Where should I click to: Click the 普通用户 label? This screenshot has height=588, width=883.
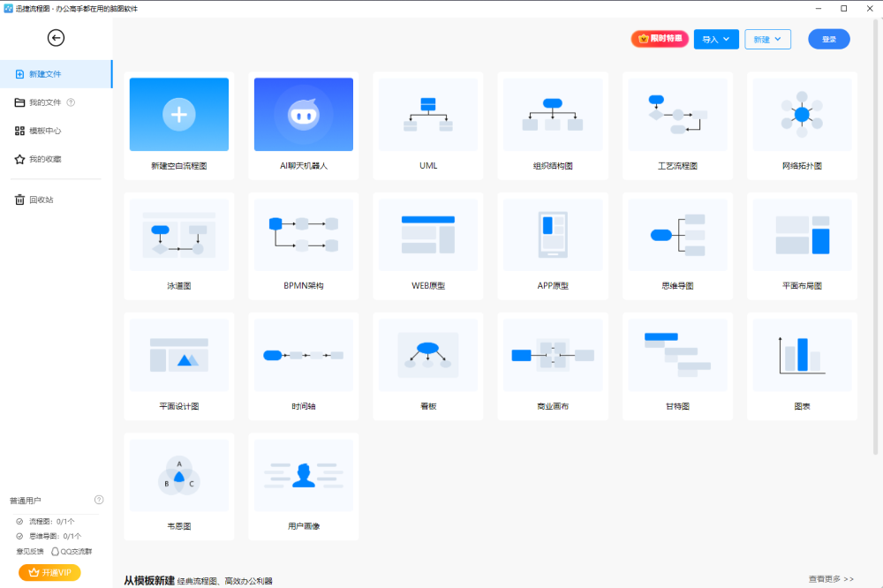coord(26,501)
